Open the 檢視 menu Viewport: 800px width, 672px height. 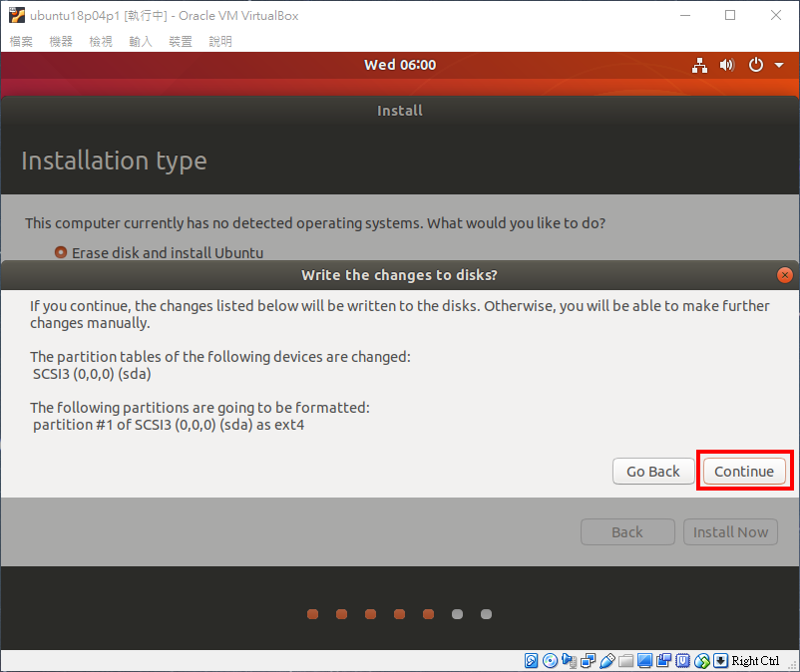[101, 41]
